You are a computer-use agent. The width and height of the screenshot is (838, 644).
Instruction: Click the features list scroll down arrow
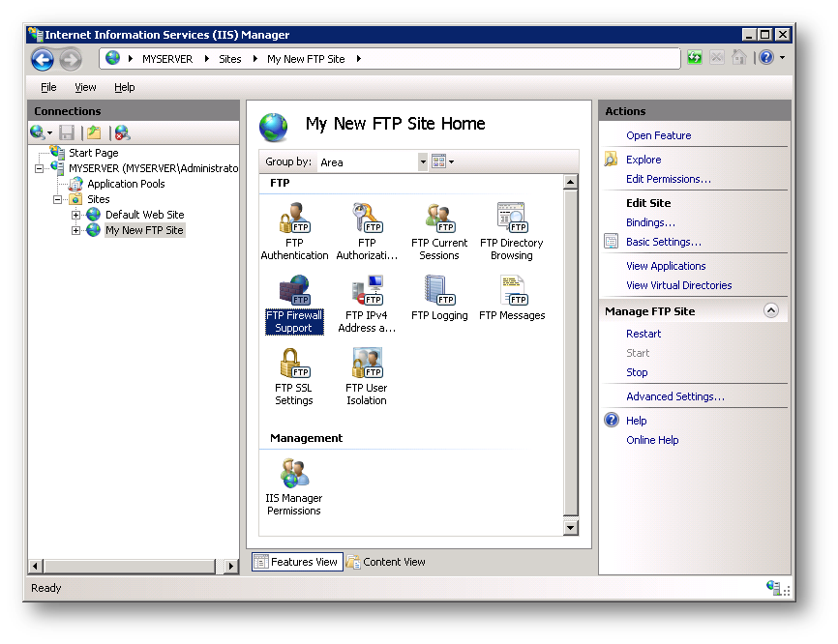pos(570,528)
